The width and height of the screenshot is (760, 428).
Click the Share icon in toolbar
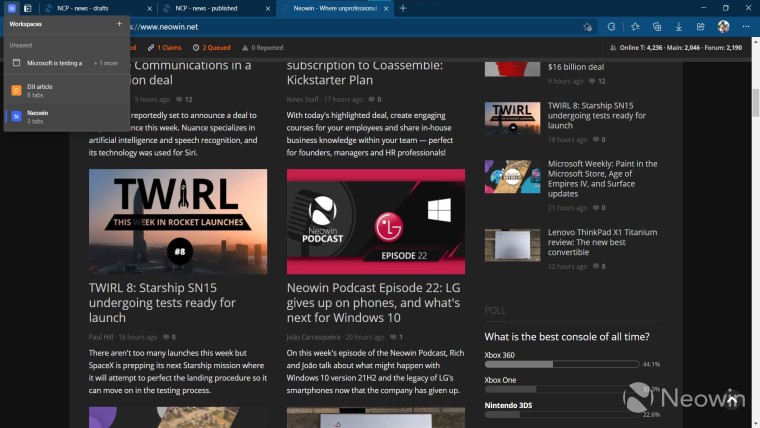coord(701,27)
